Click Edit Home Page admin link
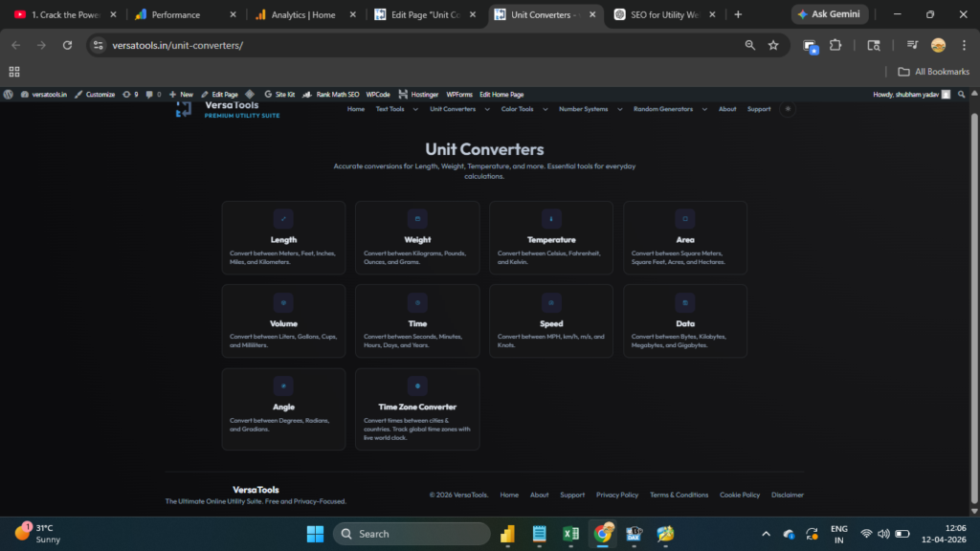Image resolution: width=980 pixels, height=551 pixels. 501,95
